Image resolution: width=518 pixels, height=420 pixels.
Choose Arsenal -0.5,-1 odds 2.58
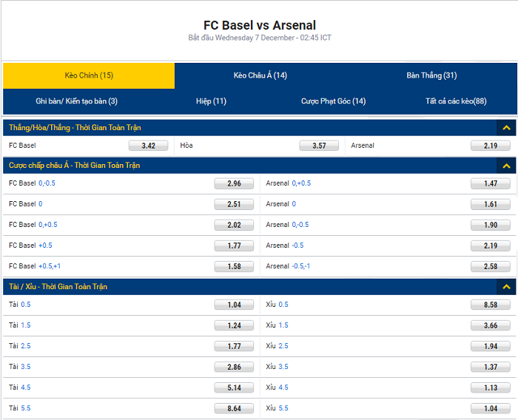[x=491, y=266]
